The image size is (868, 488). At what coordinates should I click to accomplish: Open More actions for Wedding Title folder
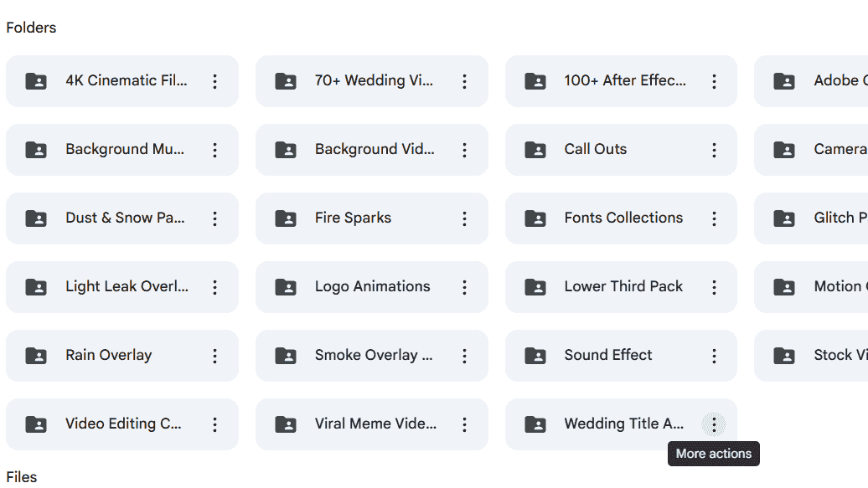coord(714,424)
